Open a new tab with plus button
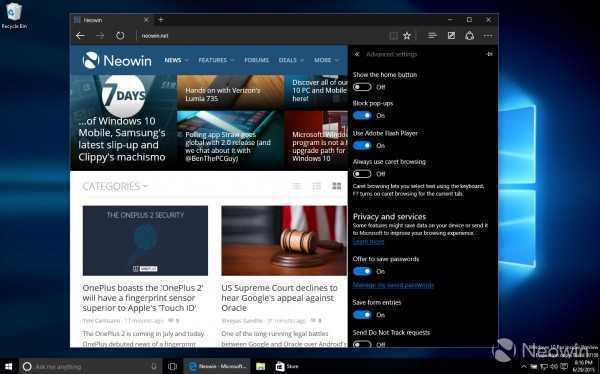 [x=161, y=20]
